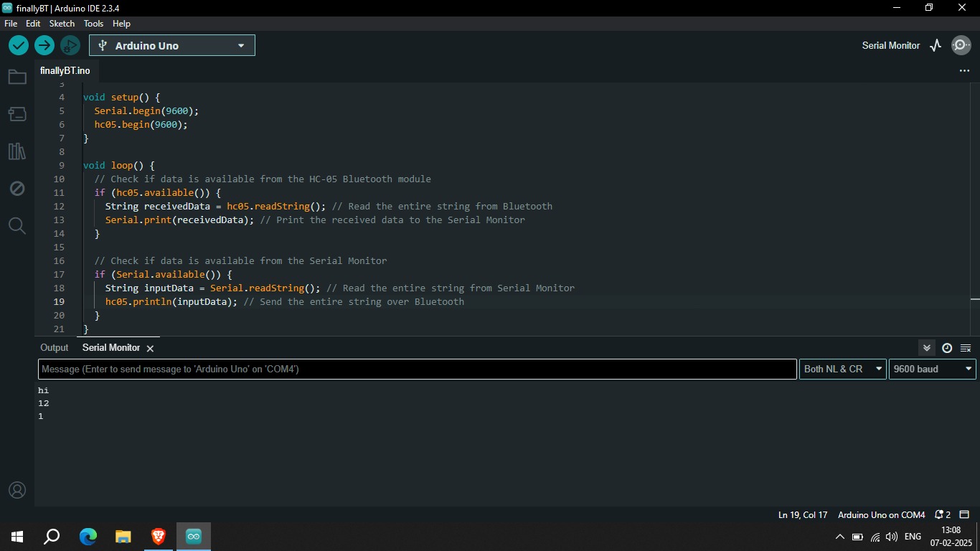Image resolution: width=980 pixels, height=551 pixels.
Task: Click 'Arduino Uno on COM4' in status bar
Action: click(x=880, y=514)
